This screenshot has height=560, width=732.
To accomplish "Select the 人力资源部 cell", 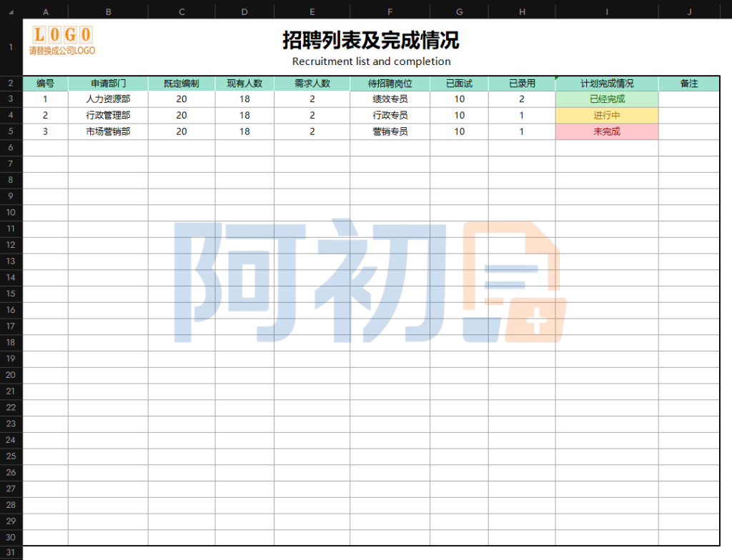I will [x=109, y=99].
